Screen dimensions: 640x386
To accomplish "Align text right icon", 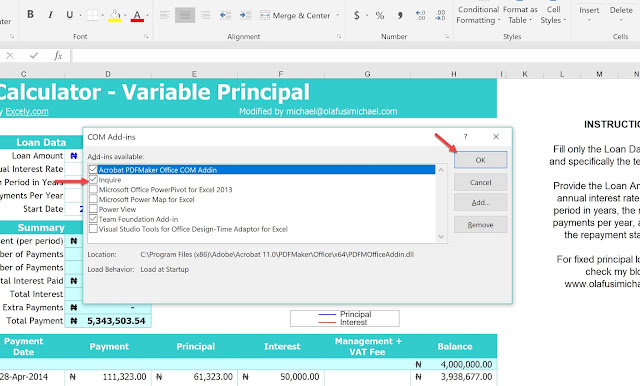I will click(x=205, y=15).
